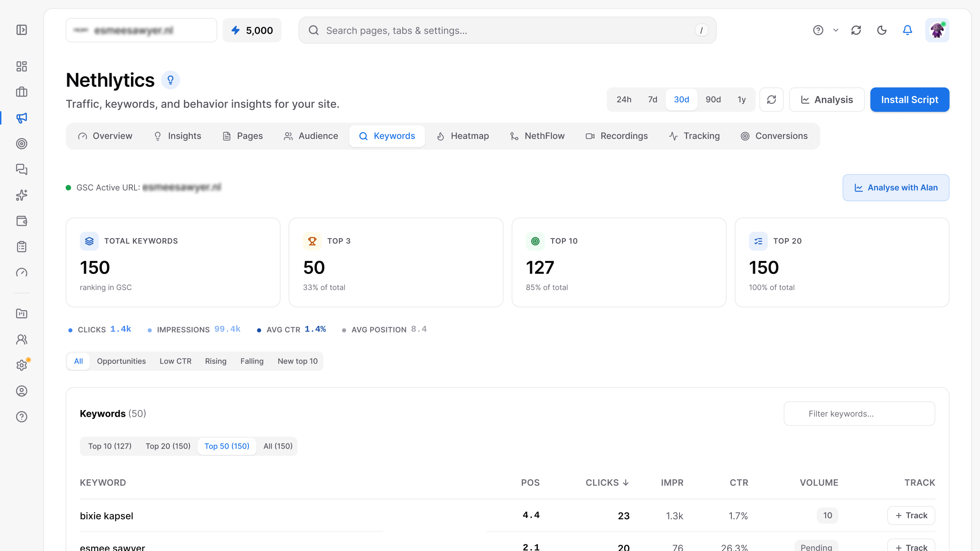Open the Recordings tab

pos(616,136)
